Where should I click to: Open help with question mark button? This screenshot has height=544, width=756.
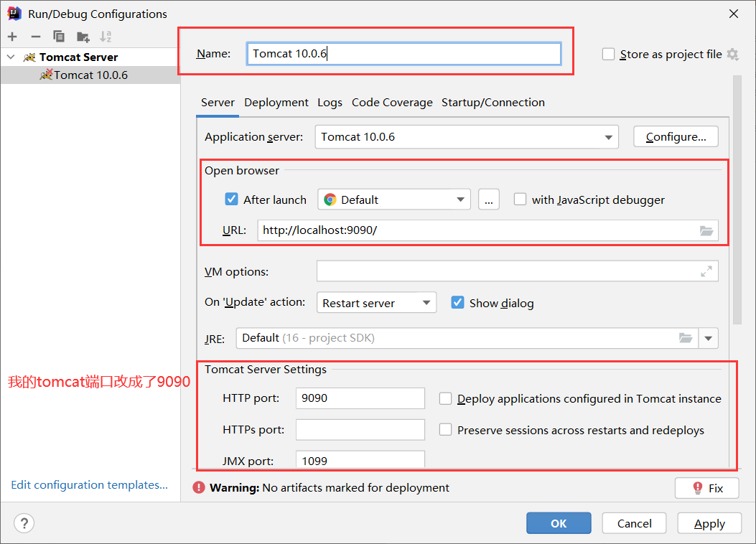24,522
